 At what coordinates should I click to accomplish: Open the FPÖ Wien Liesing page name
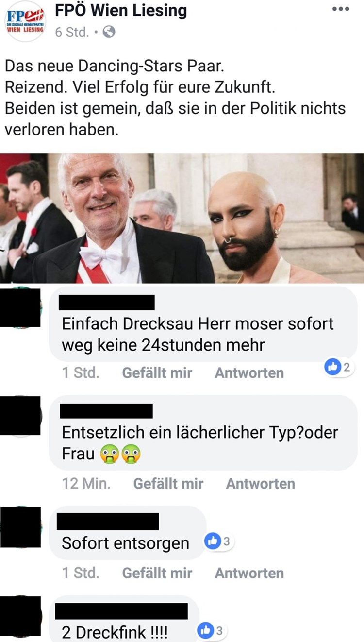pyautogui.click(x=121, y=10)
